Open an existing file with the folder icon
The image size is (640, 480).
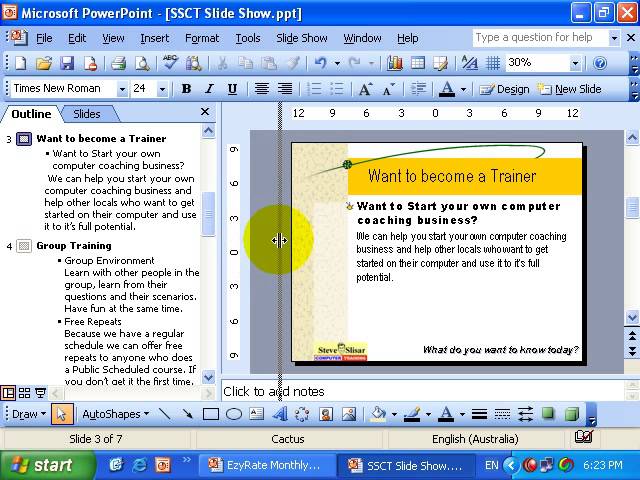pyautogui.click(x=44, y=63)
